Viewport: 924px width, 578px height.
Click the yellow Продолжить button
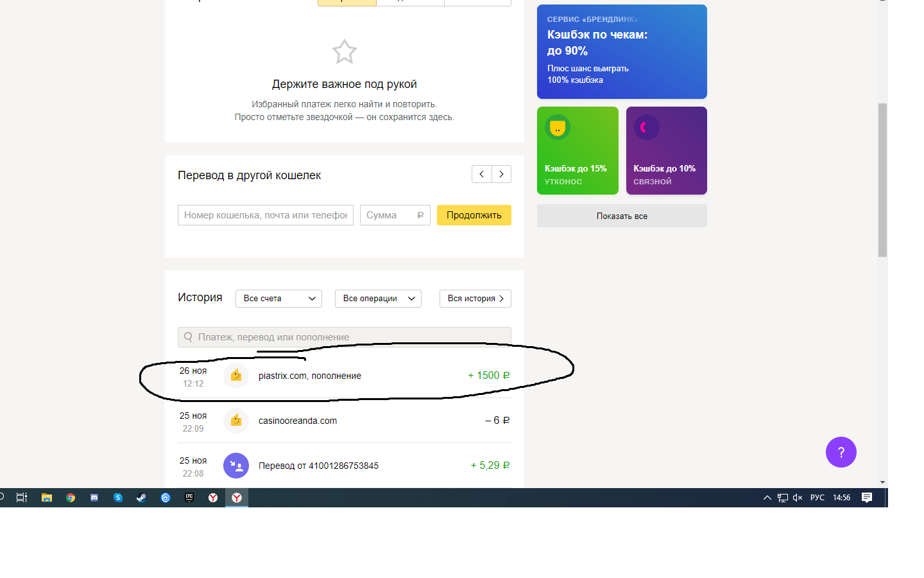474,215
